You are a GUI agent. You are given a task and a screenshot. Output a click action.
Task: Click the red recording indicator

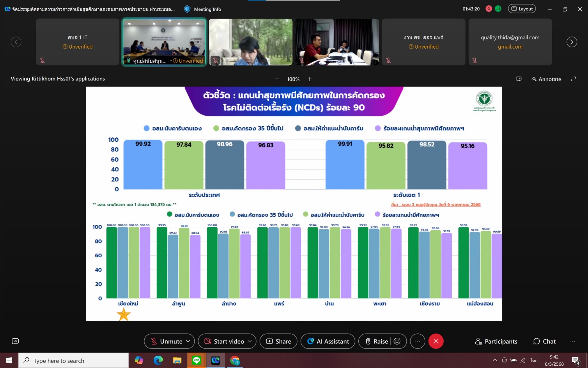pyautogui.click(x=489, y=9)
